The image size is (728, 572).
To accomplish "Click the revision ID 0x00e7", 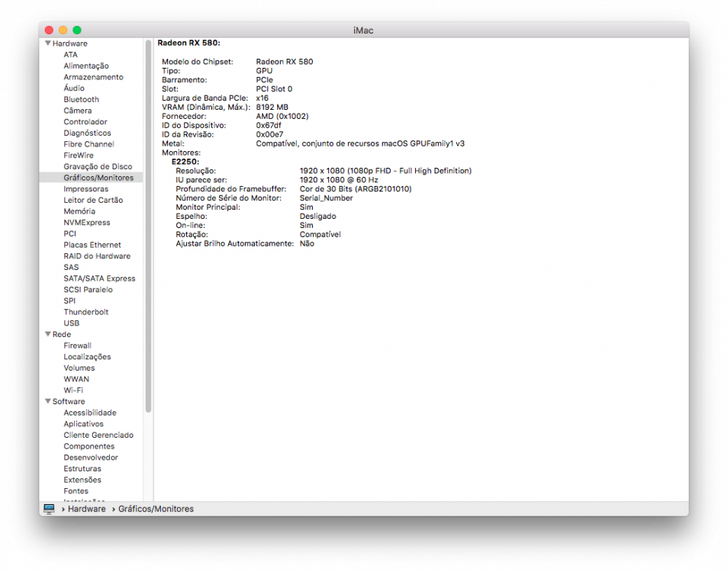I will coord(269,134).
